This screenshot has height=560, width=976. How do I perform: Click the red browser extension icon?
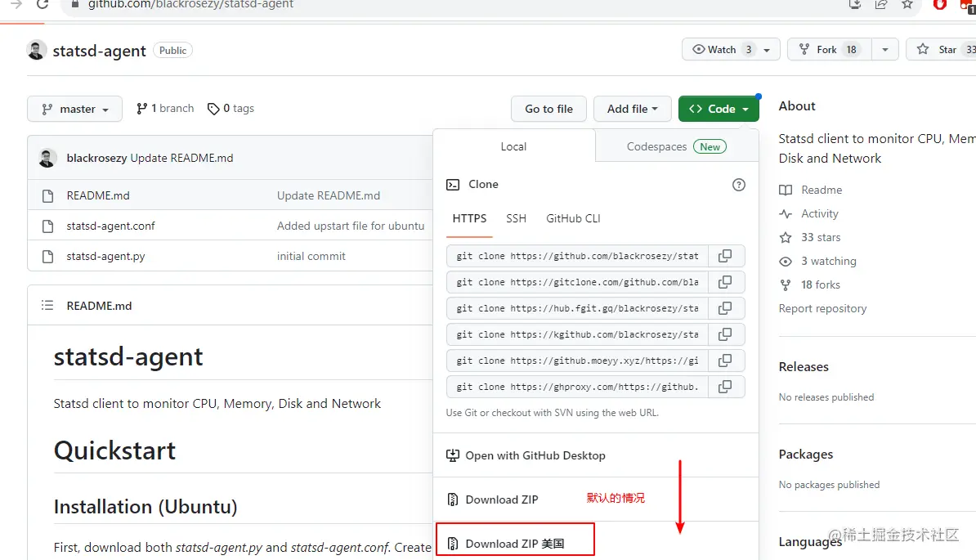940,4
